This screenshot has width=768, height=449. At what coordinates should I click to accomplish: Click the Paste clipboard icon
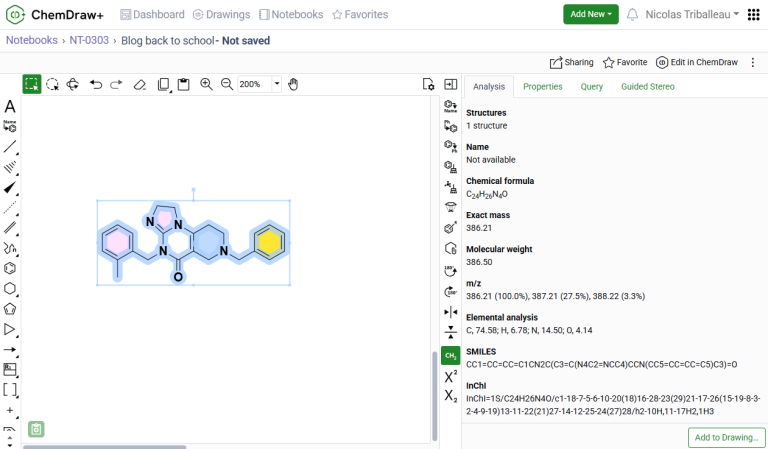(184, 84)
